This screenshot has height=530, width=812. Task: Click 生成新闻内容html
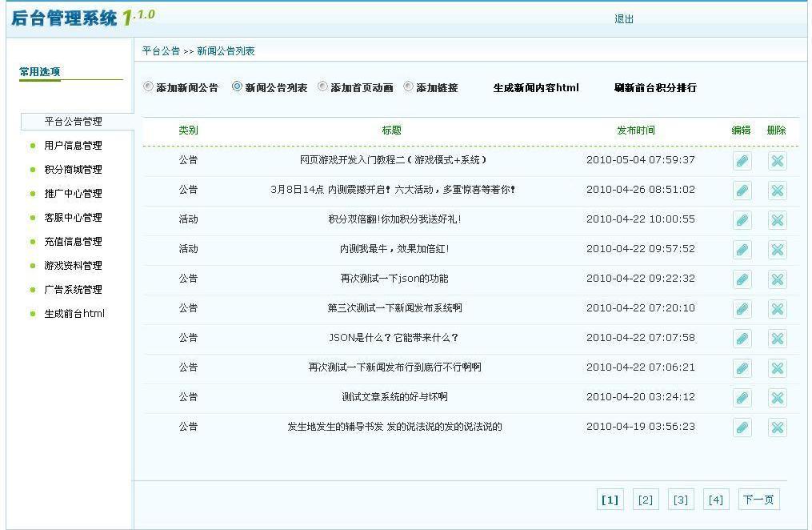[534, 88]
